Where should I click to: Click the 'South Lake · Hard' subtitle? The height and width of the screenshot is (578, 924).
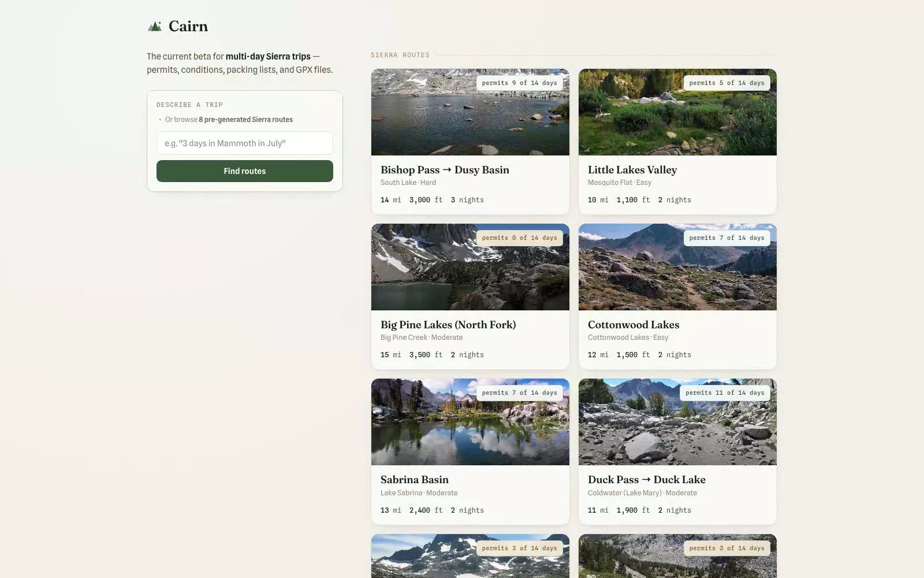point(408,183)
